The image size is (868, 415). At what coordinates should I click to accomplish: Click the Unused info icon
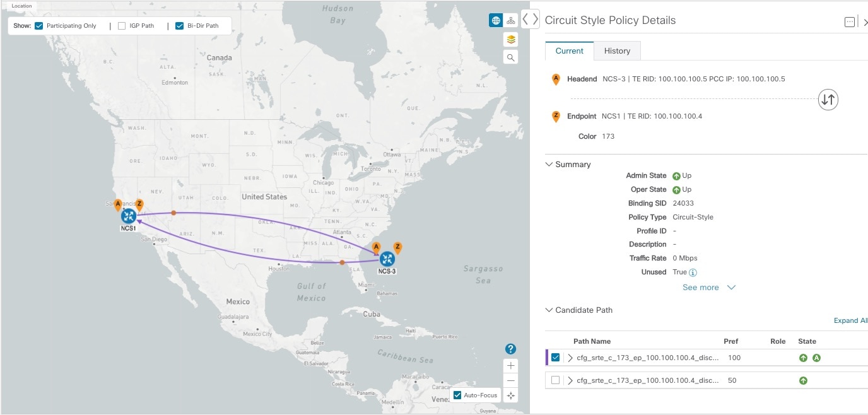click(x=693, y=272)
